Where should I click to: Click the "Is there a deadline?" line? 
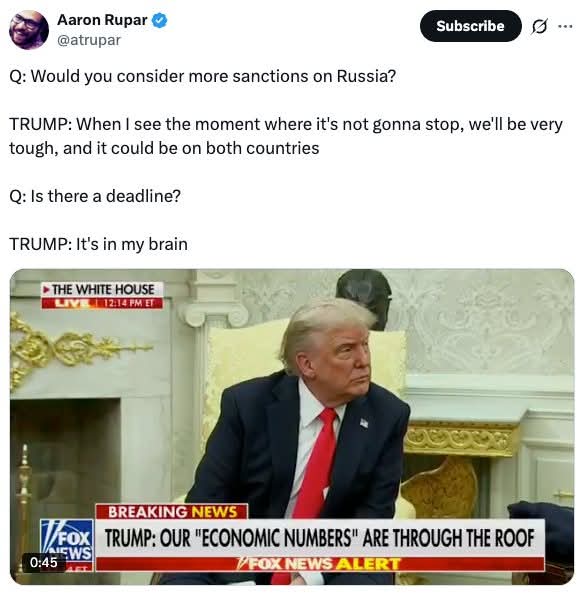(x=95, y=196)
